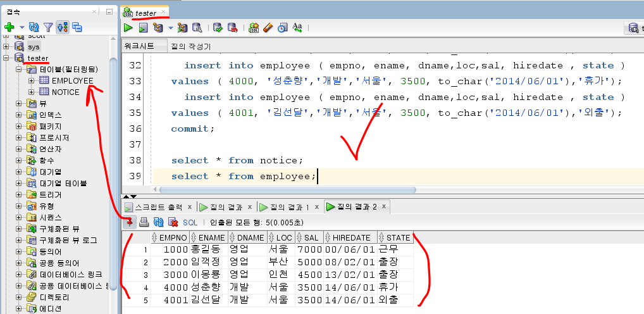The image size is (644, 314).
Task: Collapse the 테이블(필터링됨) node
Action: click(x=18, y=69)
